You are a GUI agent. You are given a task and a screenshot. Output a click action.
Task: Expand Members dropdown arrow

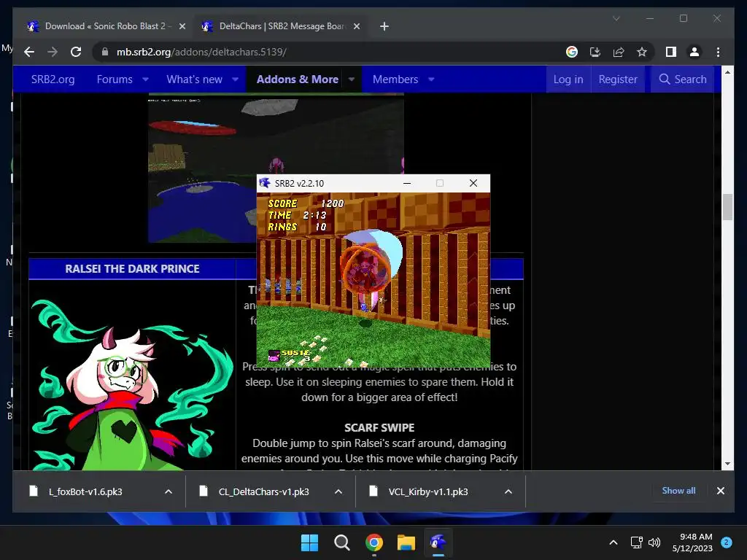coord(431,79)
